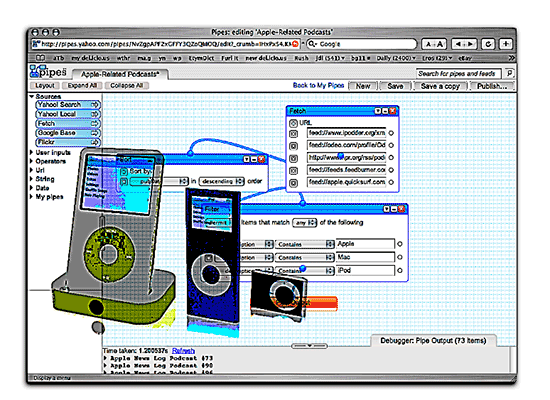550x400 pixels.
Task: Open the Fetch module options dropdown arrow
Action: 378,111
